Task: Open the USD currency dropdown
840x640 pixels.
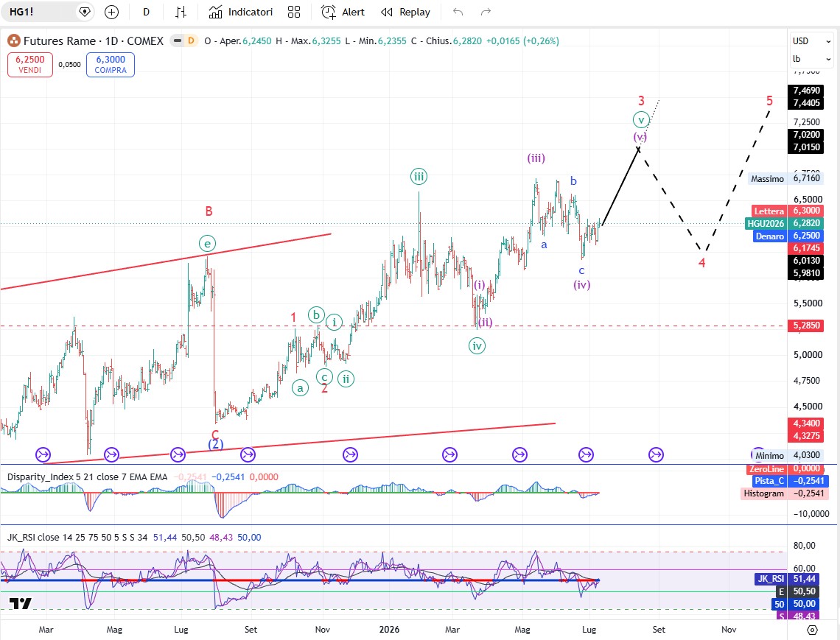Action: (811, 41)
